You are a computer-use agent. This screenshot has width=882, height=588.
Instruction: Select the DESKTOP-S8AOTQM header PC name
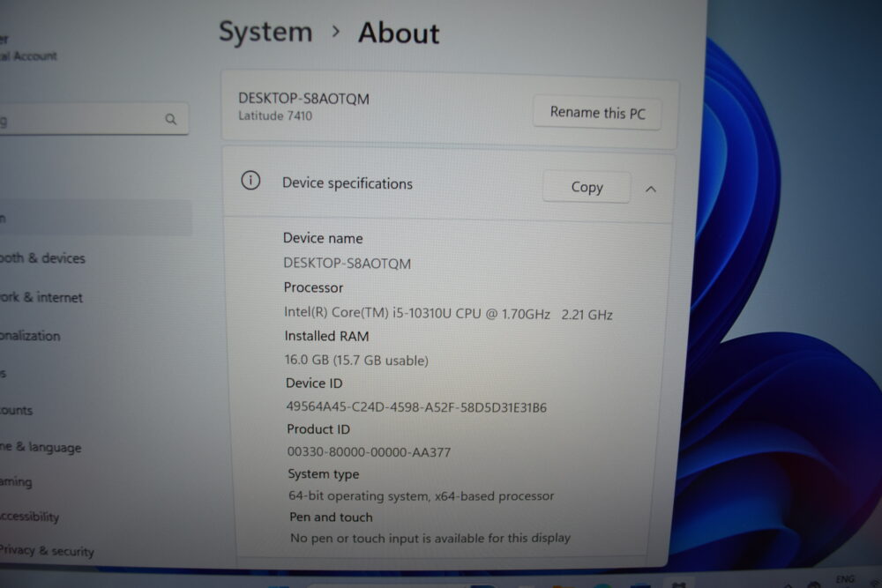[x=303, y=99]
